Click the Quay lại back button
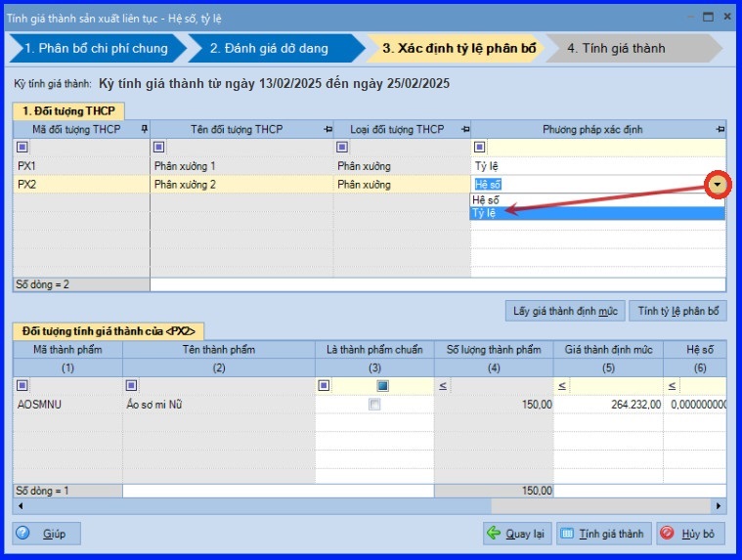 518,534
